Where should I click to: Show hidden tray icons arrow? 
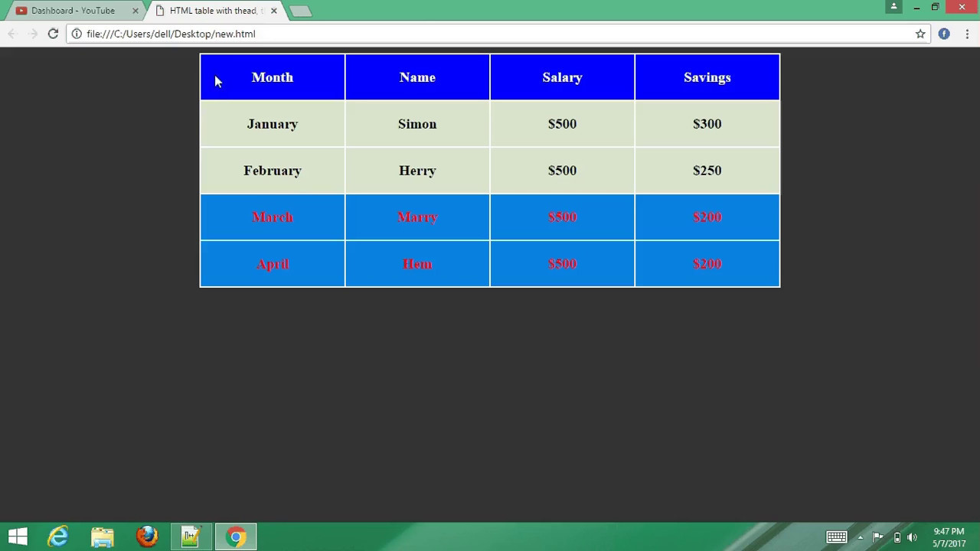pos(860,537)
